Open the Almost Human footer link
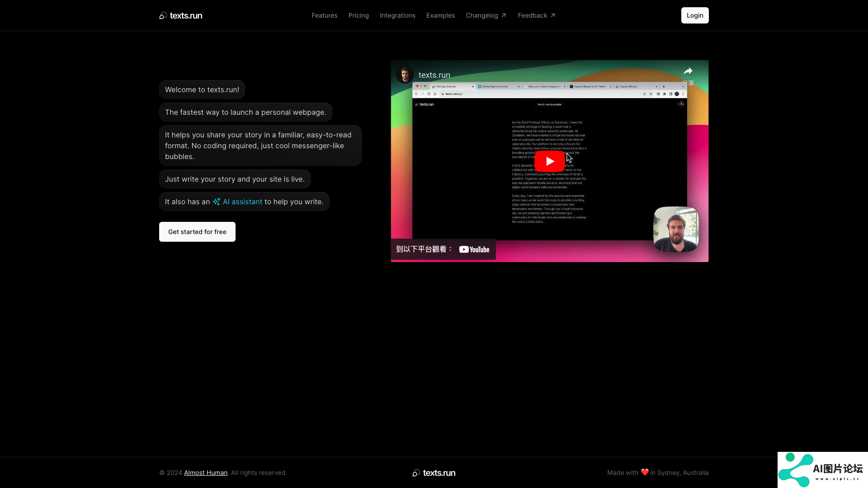The width and height of the screenshot is (868, 488). (206, 473)
